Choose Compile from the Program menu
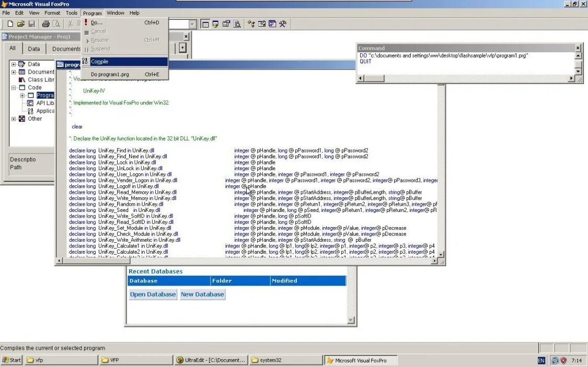This screenshot has height=367, width=588. coord(125,62)
